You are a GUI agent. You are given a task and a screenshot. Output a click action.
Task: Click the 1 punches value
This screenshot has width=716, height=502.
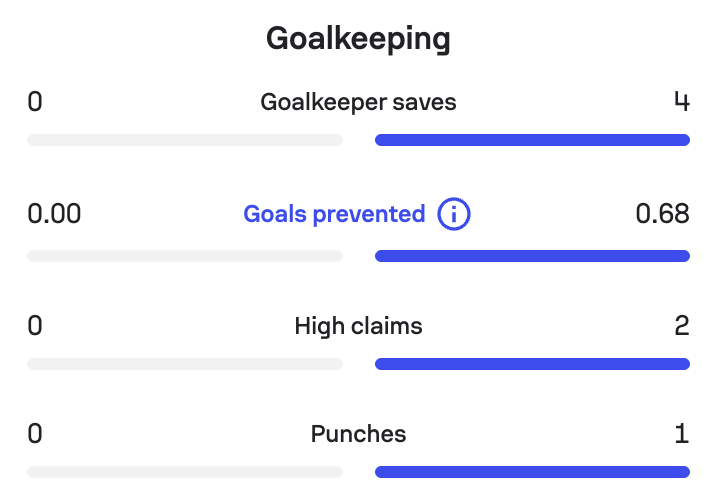[682, 434]
